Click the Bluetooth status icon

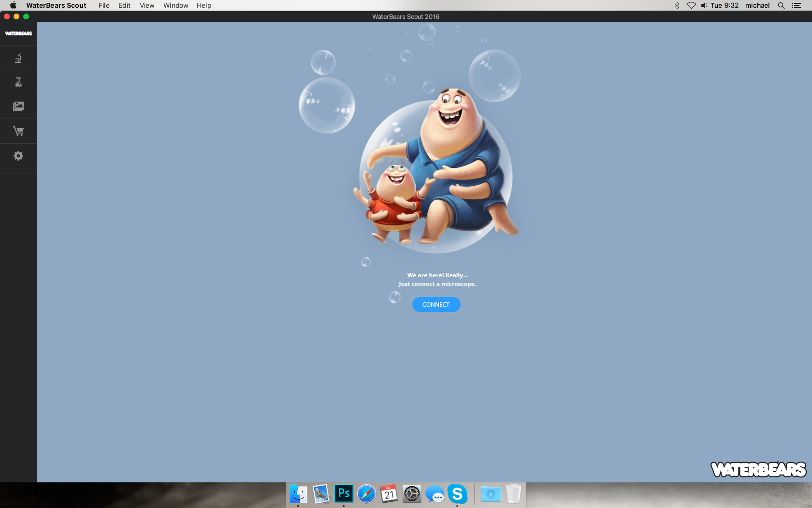click(677, 5)
